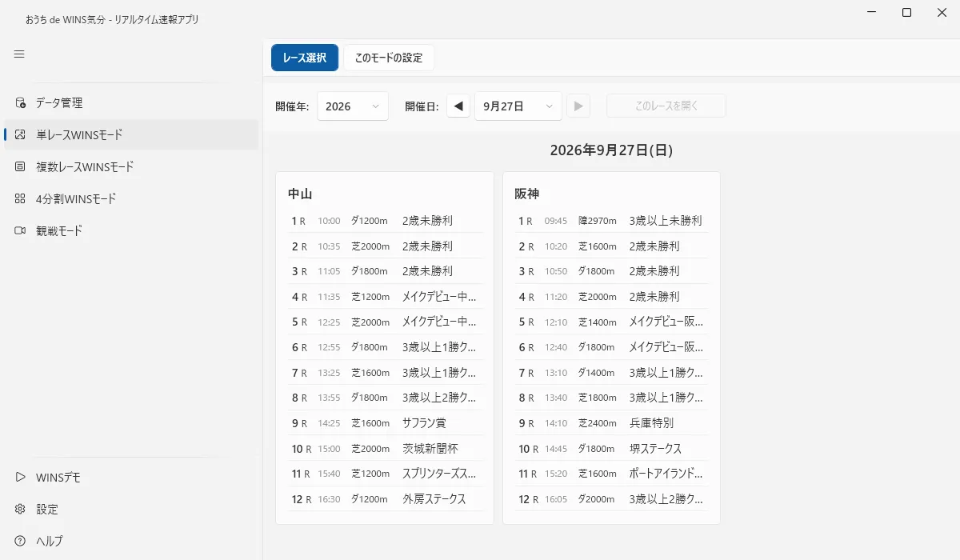This screenshot has height=560, width=960.
Task: Click the 観戦モード camera icon
Action: (20, 231)
